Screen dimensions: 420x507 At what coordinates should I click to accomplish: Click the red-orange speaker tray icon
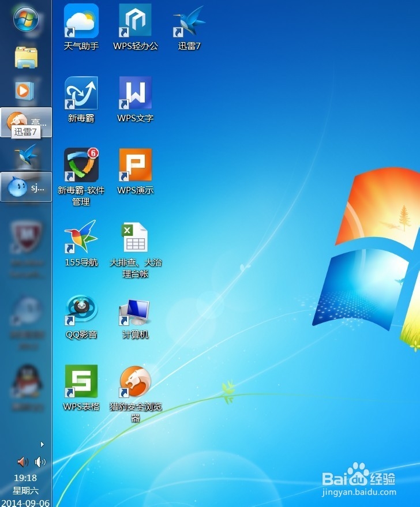22,462
